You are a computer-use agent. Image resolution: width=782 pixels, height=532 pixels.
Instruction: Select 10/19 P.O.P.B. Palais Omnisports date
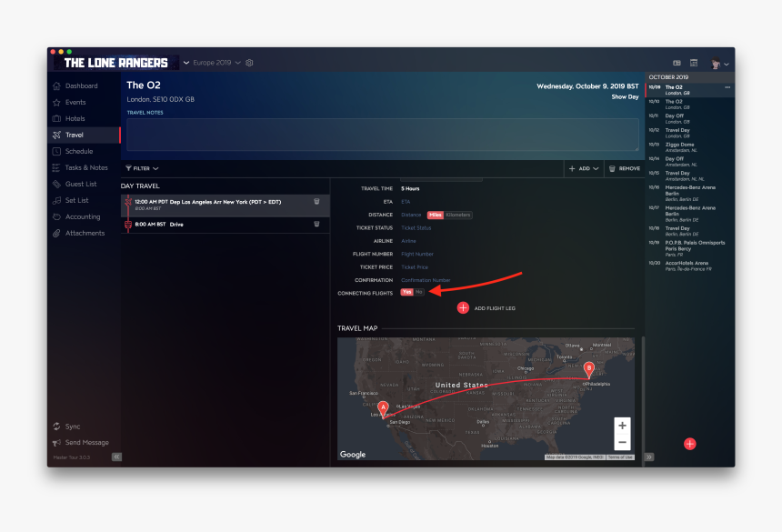[x=690, y=248]
